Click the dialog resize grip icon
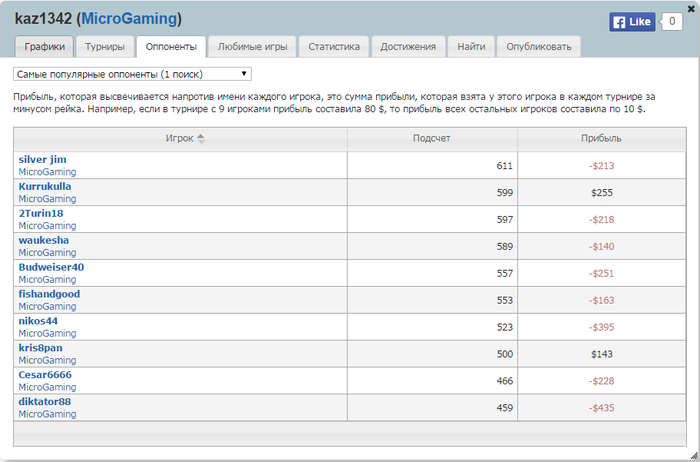700x462 pixels. [694, 454]
